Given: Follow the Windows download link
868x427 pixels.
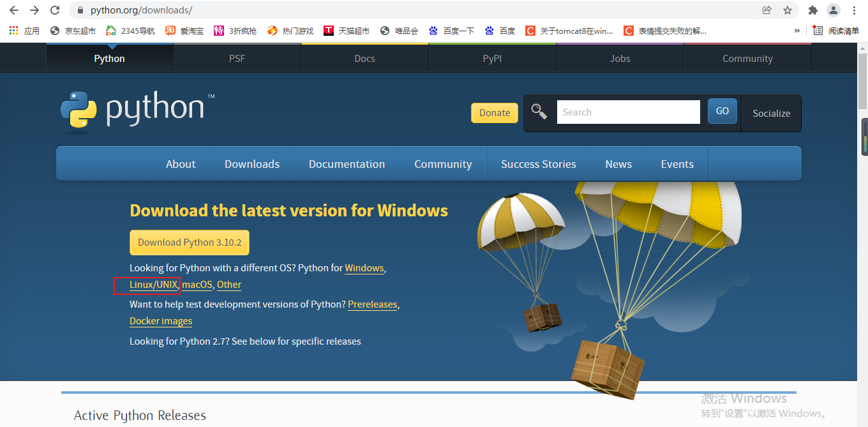Looking at the screenshot, I should 364,268.
